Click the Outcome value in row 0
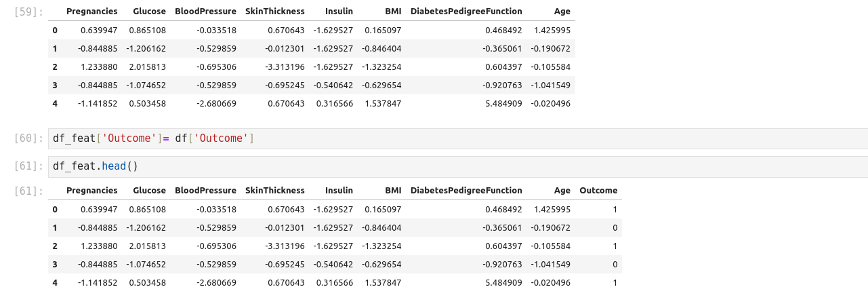This screenshot has width=868, height=304. (x=614, y=210)
